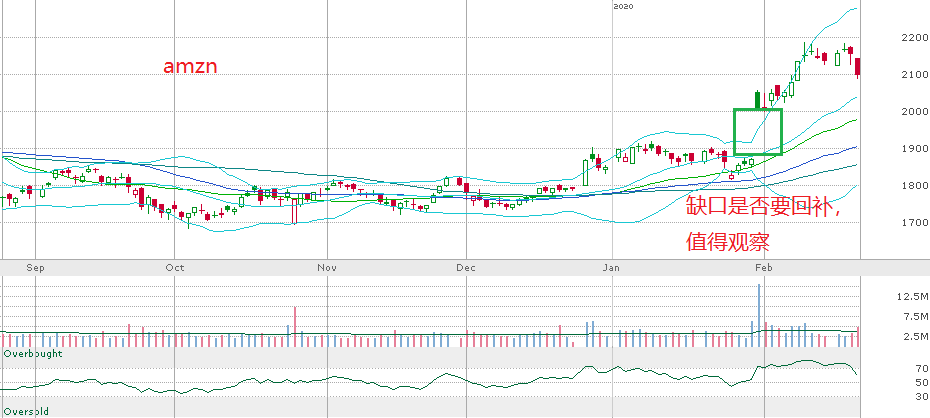This screenshot has width=930, height=418.
Task: Click the 2020 year marker at top
Action: (x=622, y=7)
